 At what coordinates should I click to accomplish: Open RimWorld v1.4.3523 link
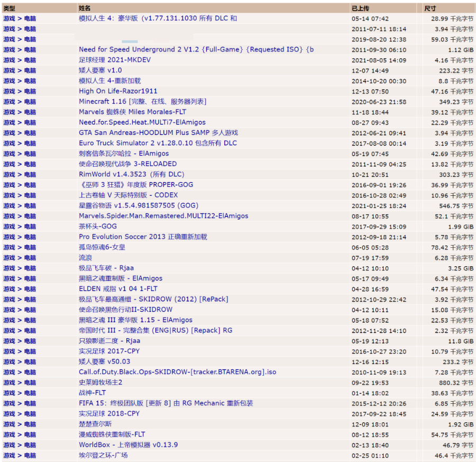tap(132, 174)
